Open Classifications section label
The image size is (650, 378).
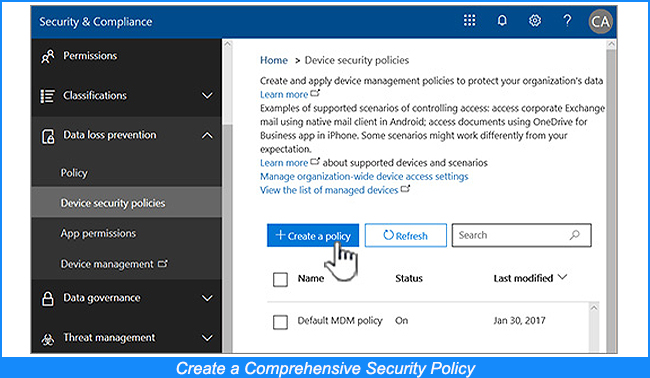[x=95, y=96]
